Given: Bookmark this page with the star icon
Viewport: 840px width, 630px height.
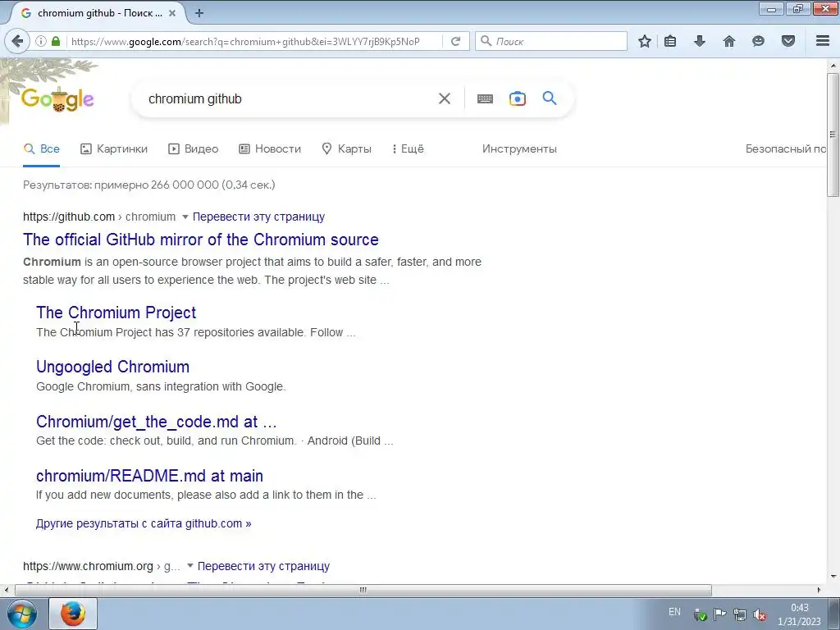Looking at the screenshot, I should point(645,41).
